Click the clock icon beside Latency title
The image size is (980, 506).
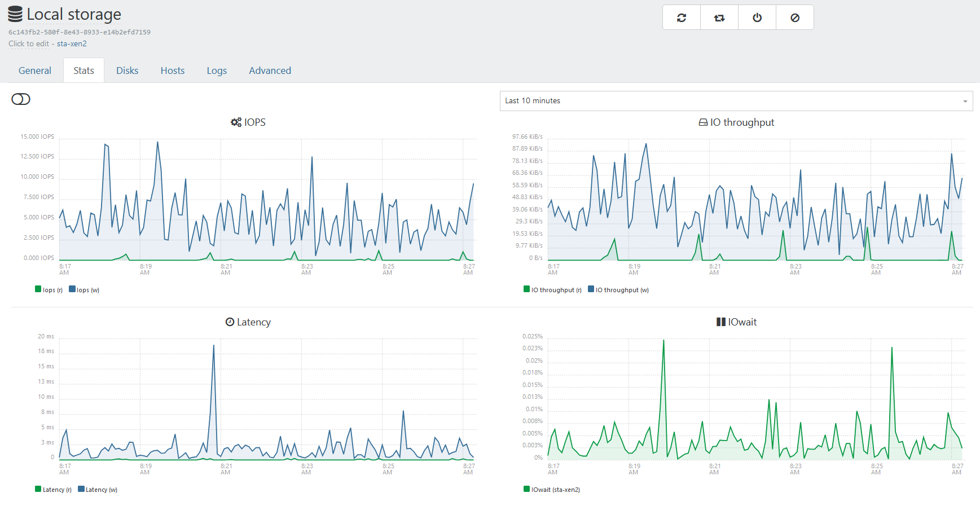point(230,322)
